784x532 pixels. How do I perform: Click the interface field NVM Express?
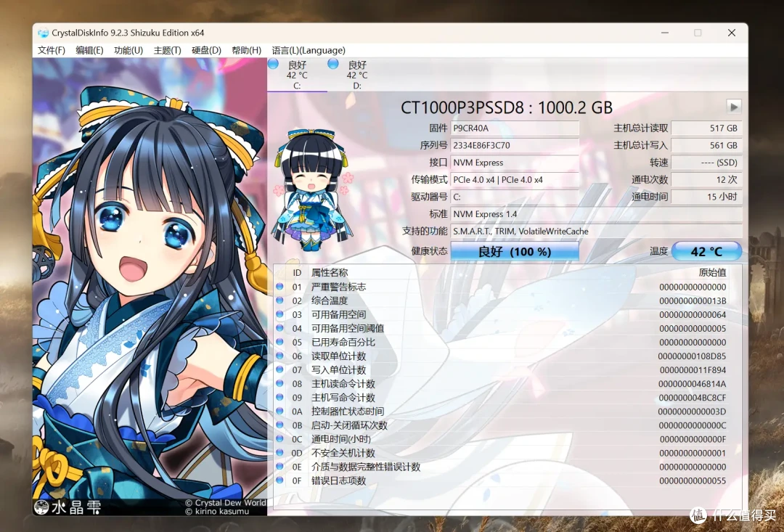tap(515, 163)
